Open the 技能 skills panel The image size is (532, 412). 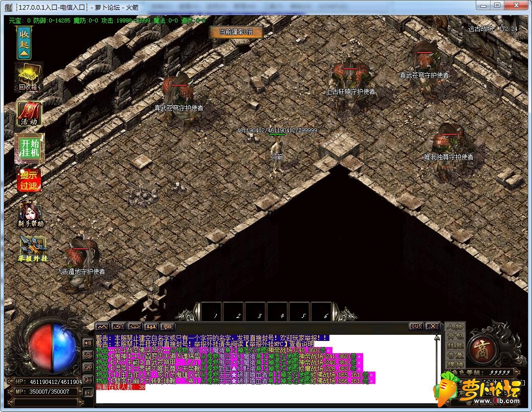[455, 346]
